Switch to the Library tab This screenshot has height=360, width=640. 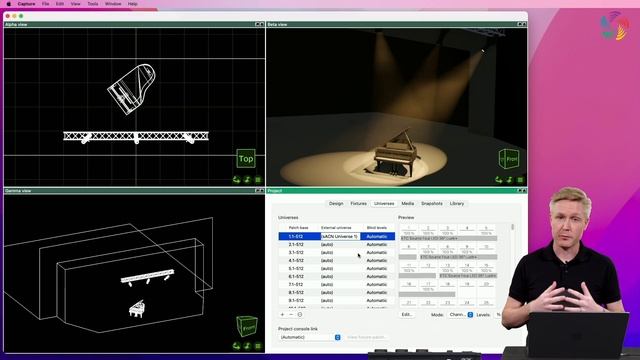(457, 203)
